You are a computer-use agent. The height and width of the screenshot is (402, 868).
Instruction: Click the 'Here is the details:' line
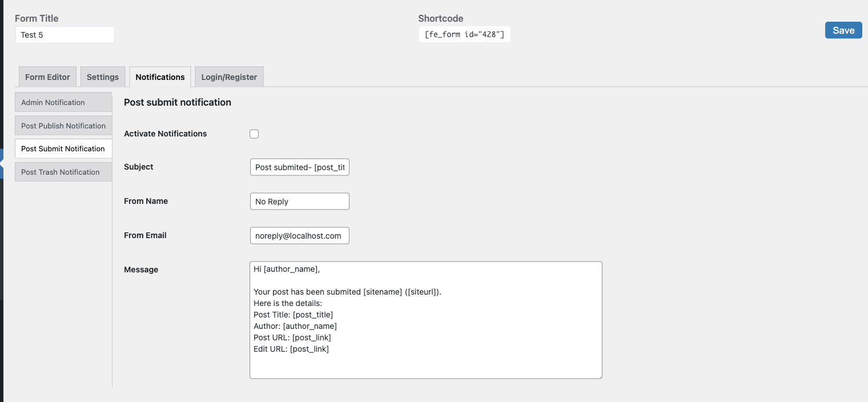[x=288, y=303]
